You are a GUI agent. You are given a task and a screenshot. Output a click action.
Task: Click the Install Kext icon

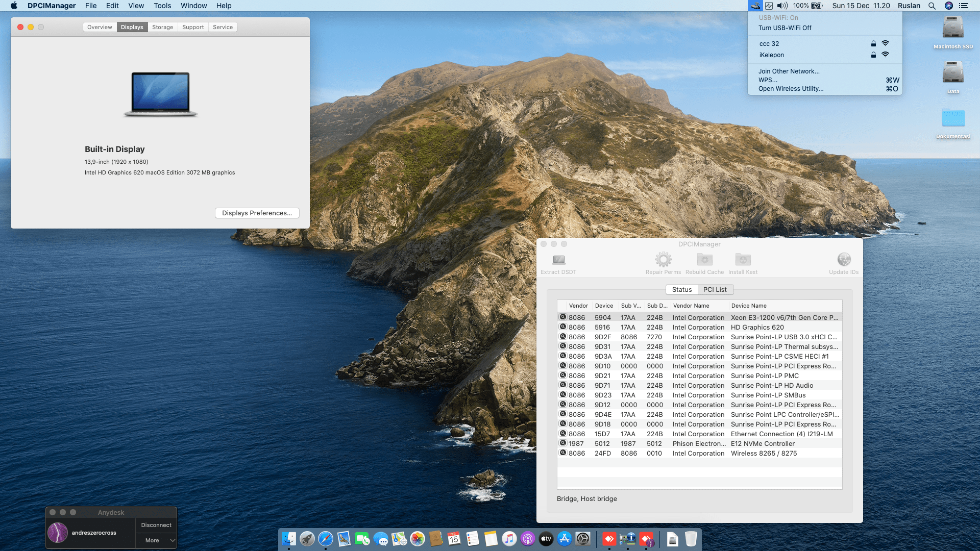click(x=743, y=260)
